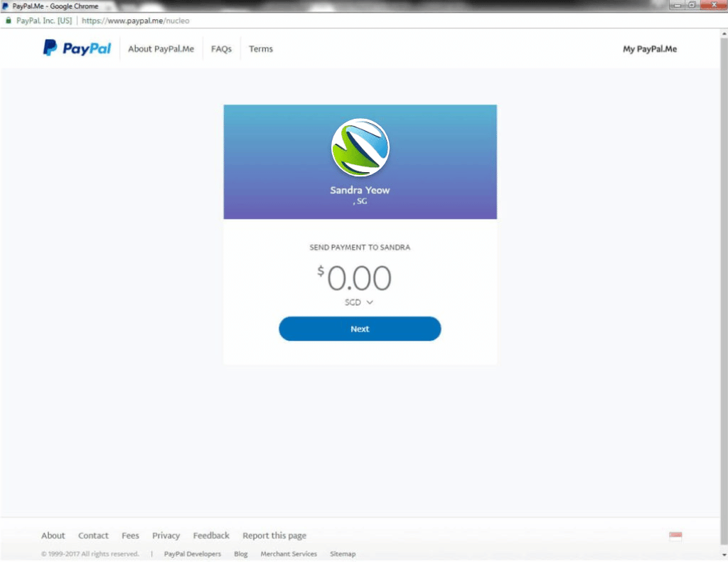This screenshot has width=728, height=562.
Task: Open Merchant Services footer link
Action: click(289, 554)
